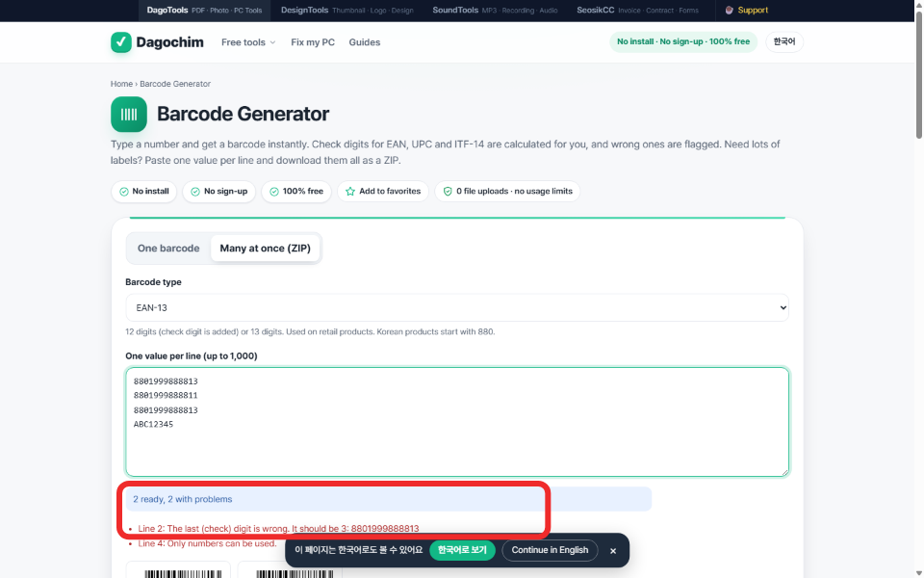Click the shield icon beside 0 file uploads

pyautogui.click(x=448, y=191)
